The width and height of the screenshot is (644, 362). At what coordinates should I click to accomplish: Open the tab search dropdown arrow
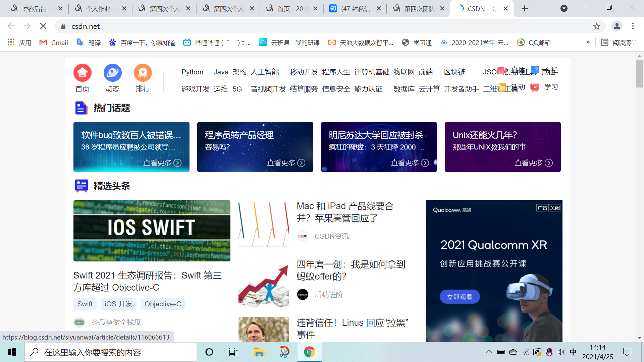coord(564,9)
